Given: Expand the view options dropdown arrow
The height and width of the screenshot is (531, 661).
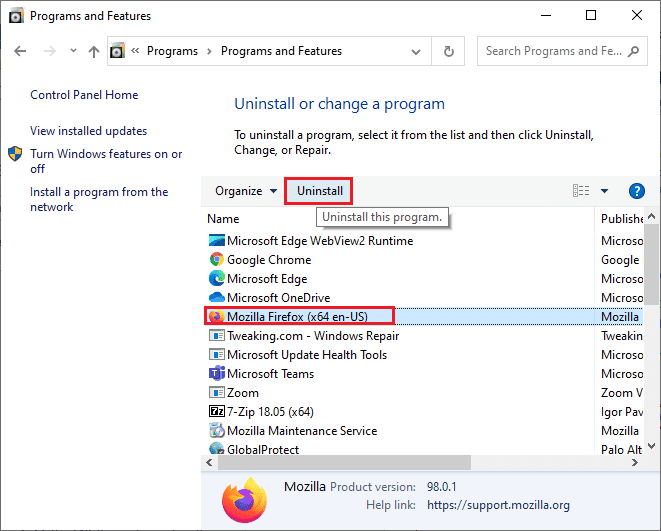Looking at the screenshot, I should click(x=604, y=191).
